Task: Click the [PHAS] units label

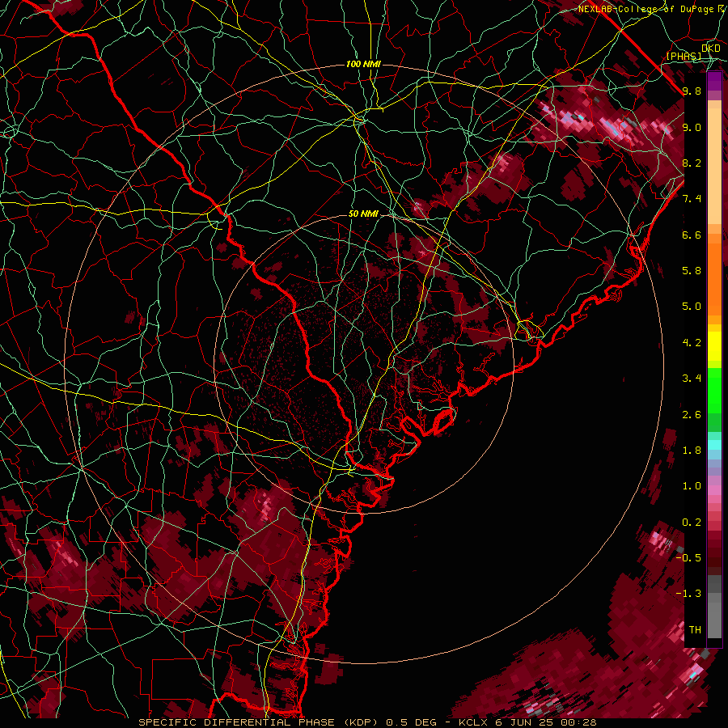Action: coord(684,56)
